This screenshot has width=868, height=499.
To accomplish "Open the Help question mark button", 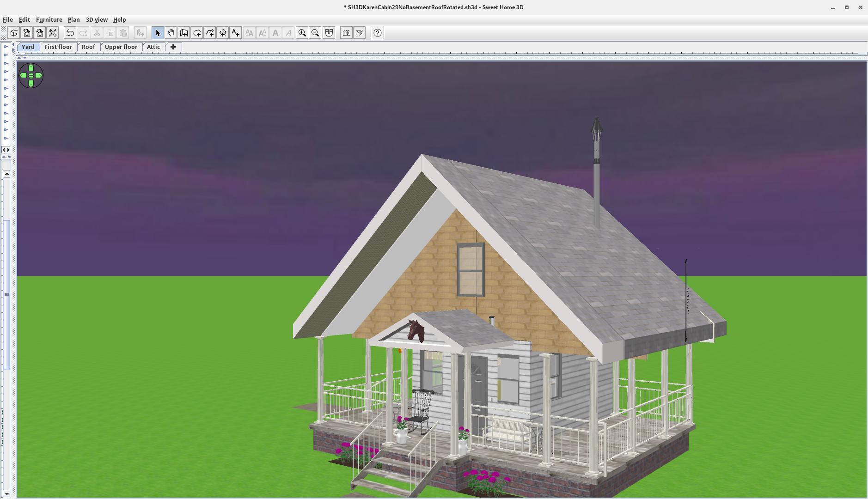I will 377,33.
